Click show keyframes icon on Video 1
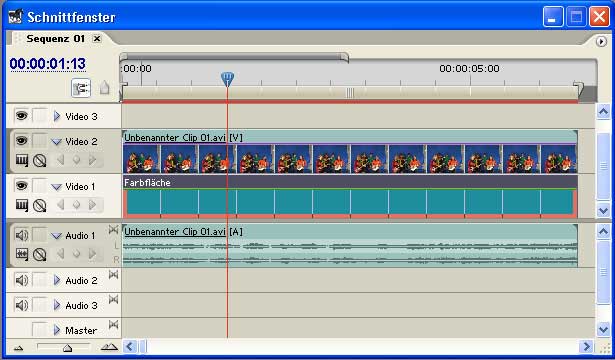615x360 pixels. coord(39,205)
